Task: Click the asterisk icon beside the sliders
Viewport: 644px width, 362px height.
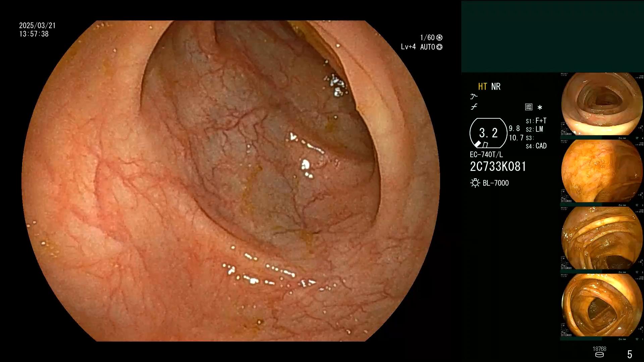Action: coord(540,108)
